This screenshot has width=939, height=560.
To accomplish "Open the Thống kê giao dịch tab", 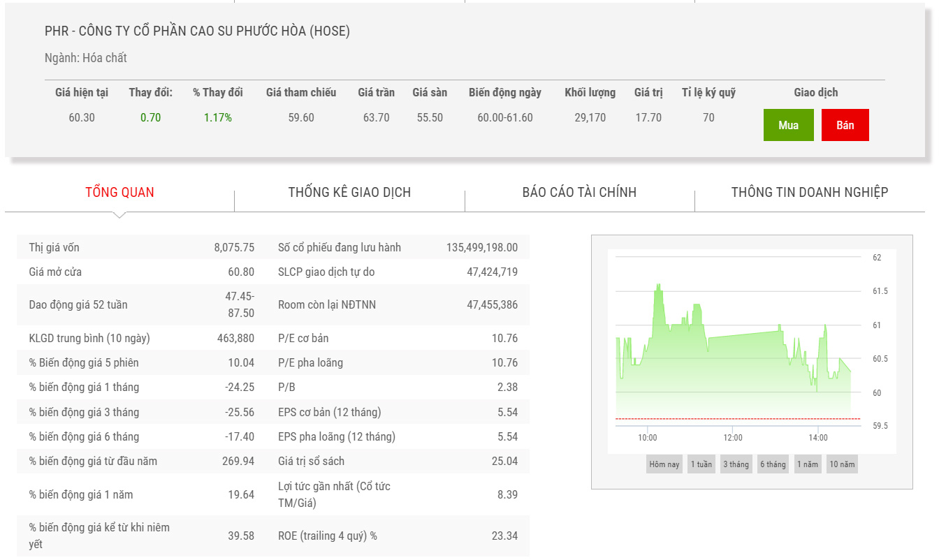I will [x=349, y=192].
